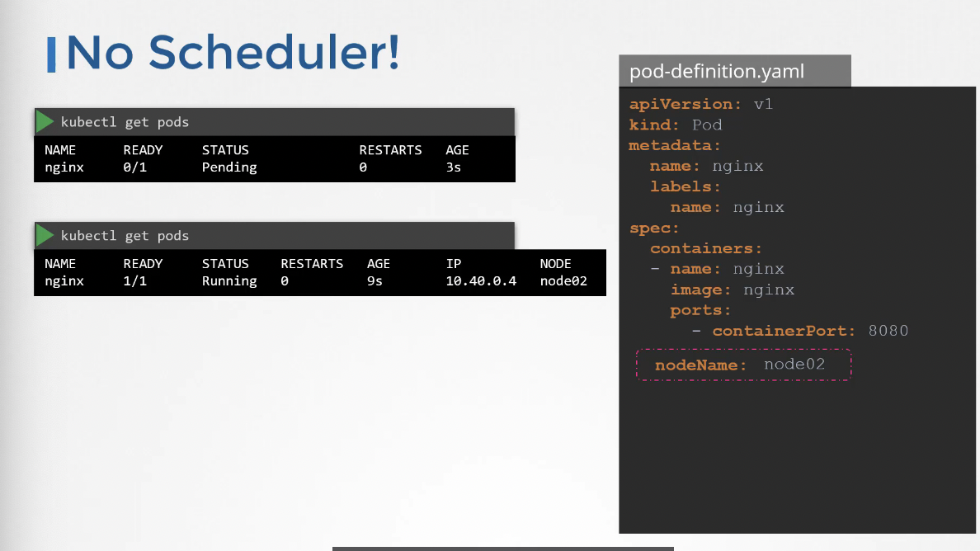The height and width of the screenshot is (551, 980).
Task: Click the "IP" column header
Action: coord(454,264)
